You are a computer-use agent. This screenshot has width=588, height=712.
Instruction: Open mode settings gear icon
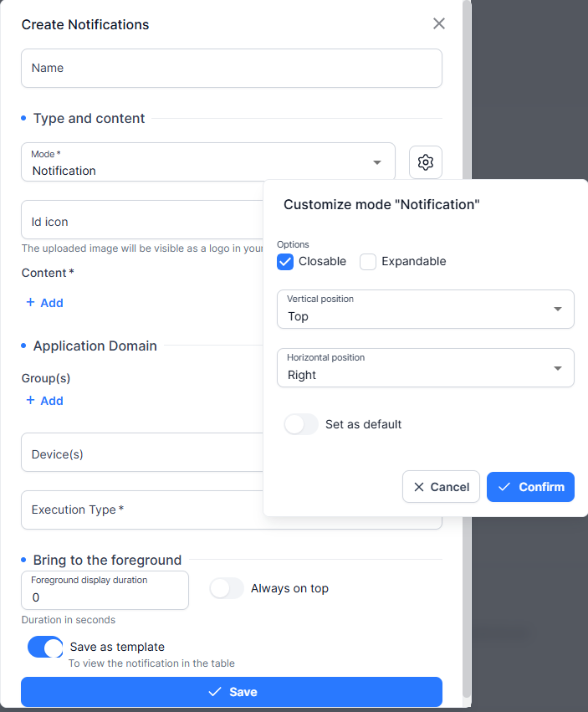[x=425, y=162]
